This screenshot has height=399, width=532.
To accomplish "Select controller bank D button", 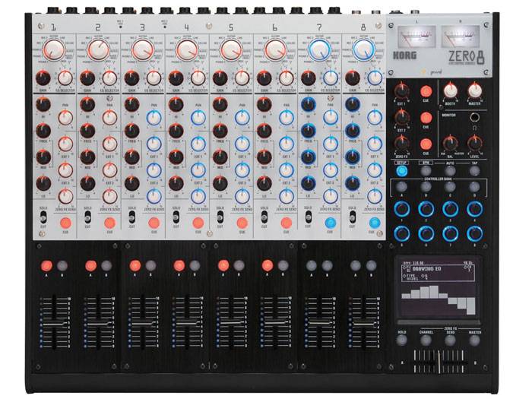I will tap(475, 186).
